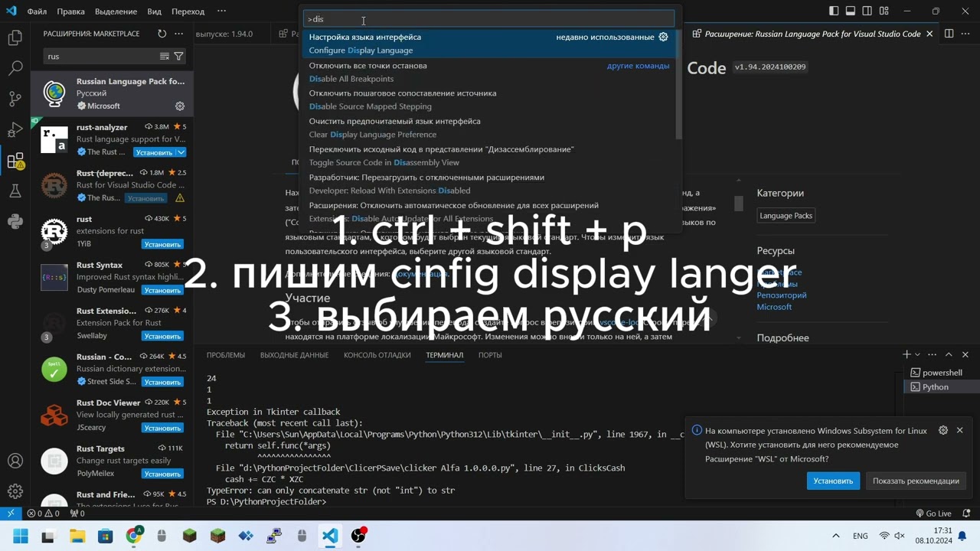Click the Language Packs category tag
This screenshot has height=551, width=980.
[x=786, y=216]
